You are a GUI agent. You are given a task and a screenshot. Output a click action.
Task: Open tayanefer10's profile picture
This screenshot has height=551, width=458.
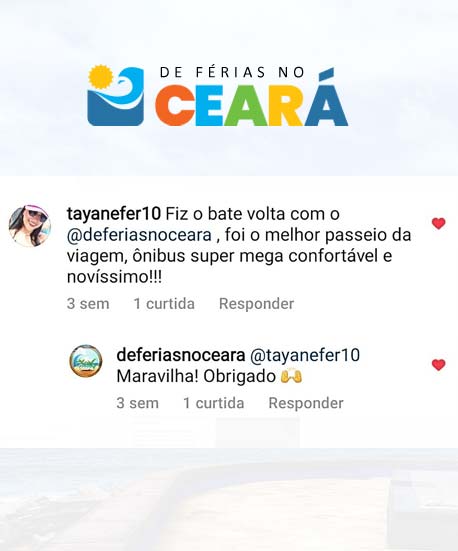[x=30, y=226]
